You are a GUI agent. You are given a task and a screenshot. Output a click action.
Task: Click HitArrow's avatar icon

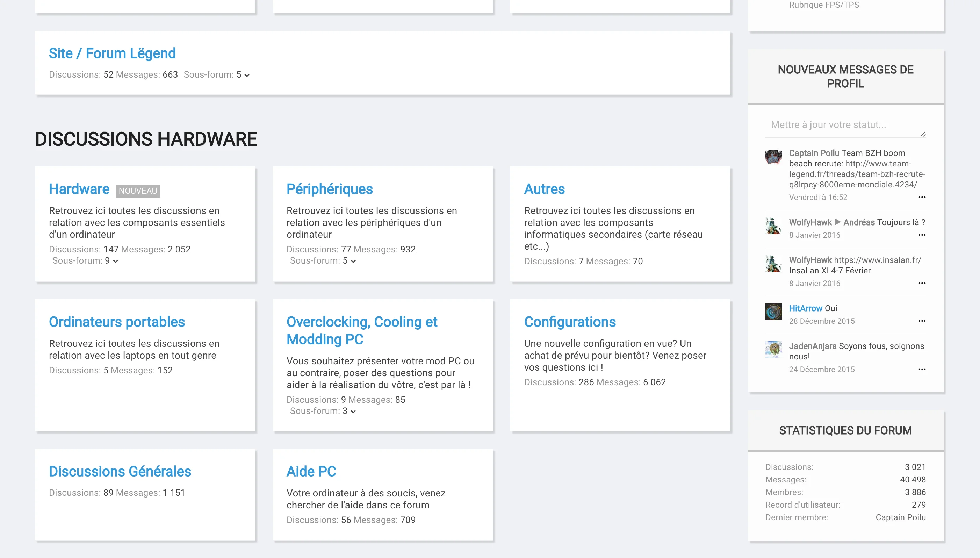(x=773, y=312)
